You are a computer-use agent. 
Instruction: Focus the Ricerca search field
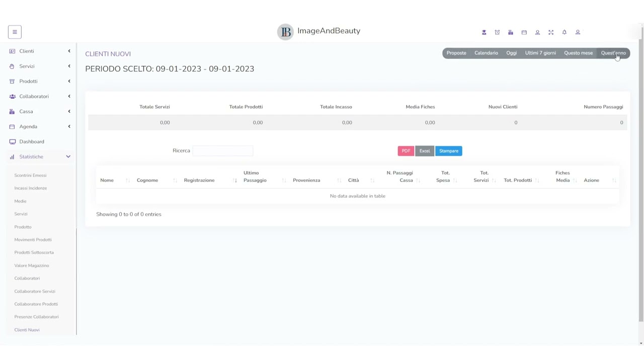223,151
